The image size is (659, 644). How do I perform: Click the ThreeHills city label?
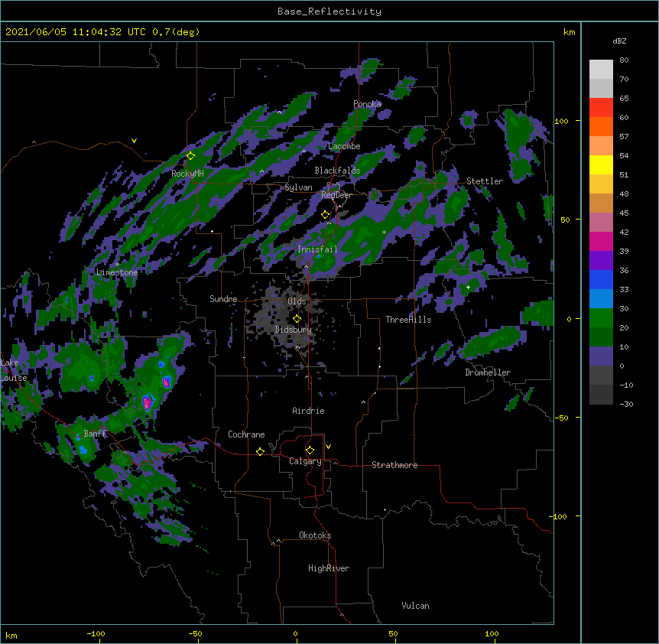click(x=408, y=320)
